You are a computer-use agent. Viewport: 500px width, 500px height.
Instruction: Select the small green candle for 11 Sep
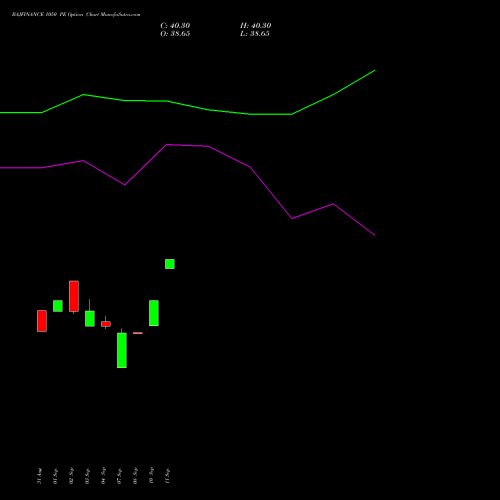[x=170, y=264]
